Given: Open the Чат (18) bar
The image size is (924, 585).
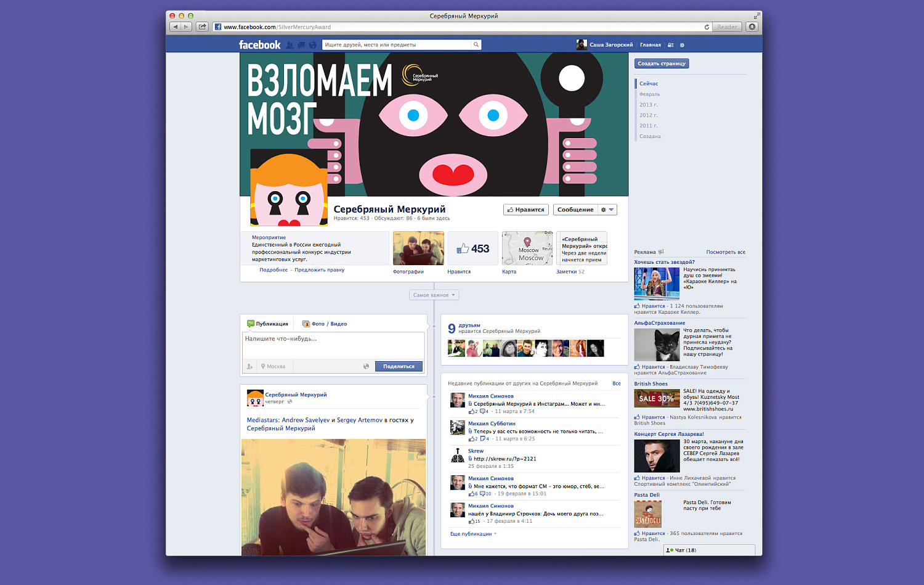Looking at the screenshot, I should pos(709,550).
